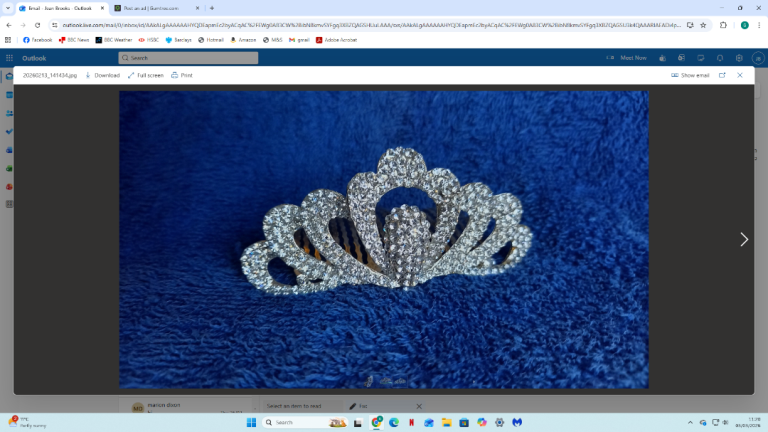Viewport: 768px width, 432px height.
Task: Open the Amazon bookmark
Action: [244, 40]
